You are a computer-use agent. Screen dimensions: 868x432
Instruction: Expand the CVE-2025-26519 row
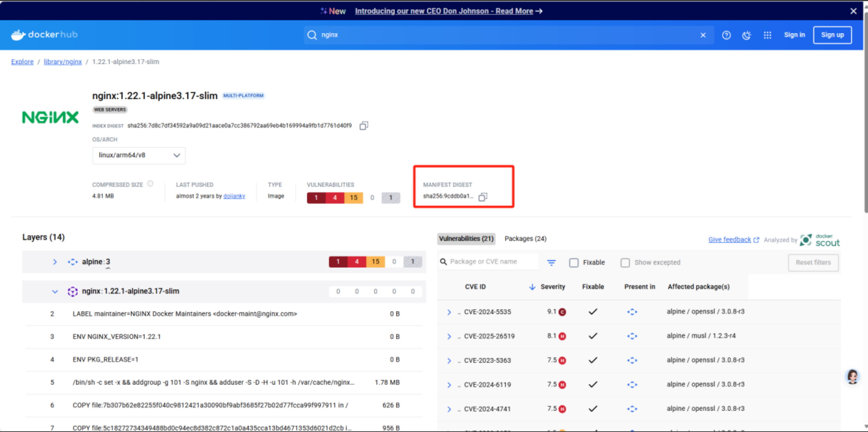tap(449, 336)
